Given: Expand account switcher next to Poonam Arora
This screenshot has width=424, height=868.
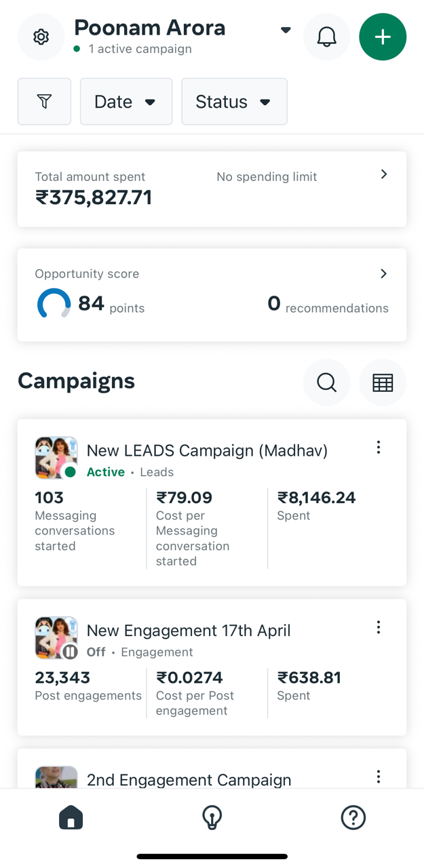Looking at the screenshot, I should tap(285, 30).
